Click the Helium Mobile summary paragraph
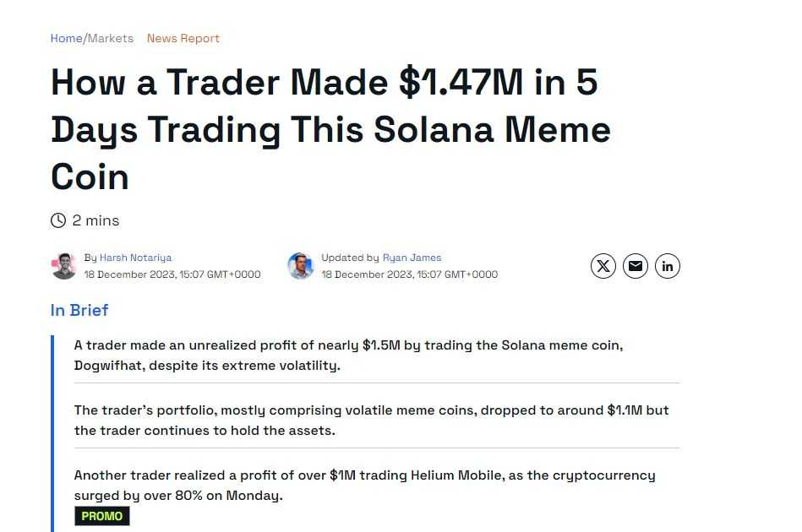The image size is (802, 532). (x=364, y=485)
